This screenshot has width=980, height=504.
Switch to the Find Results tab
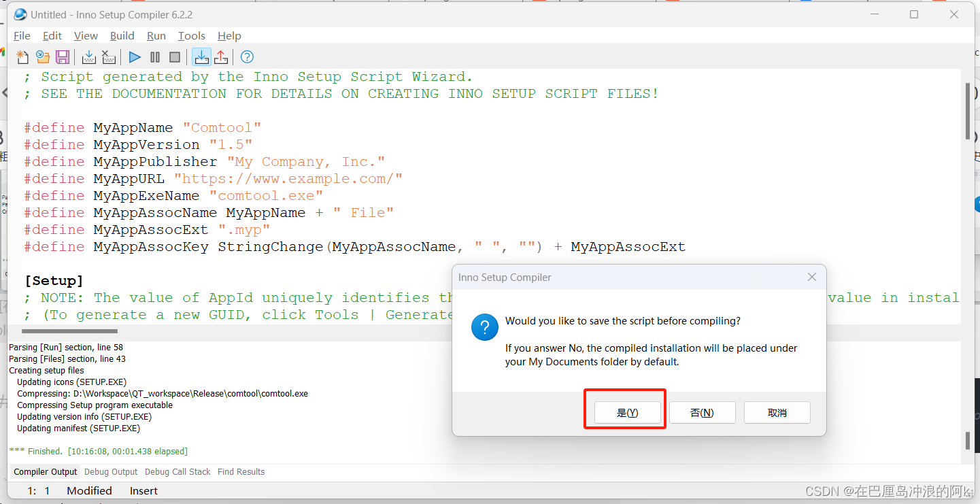pos(241,471)
